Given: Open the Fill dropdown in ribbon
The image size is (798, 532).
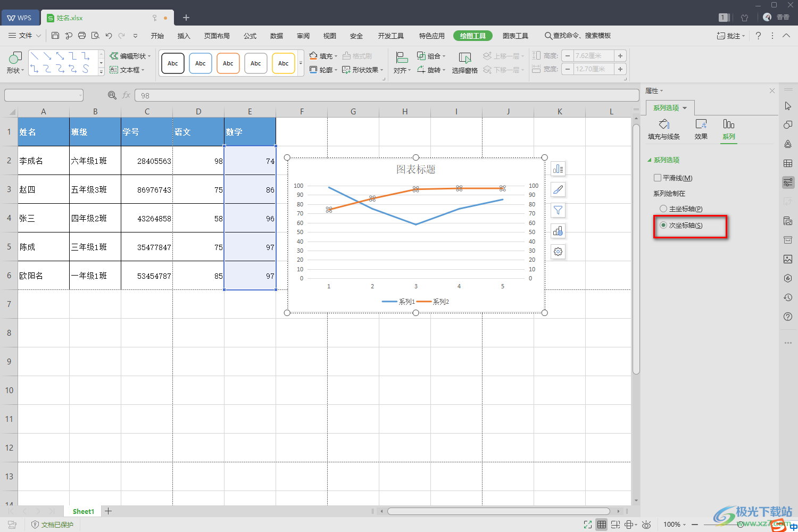Looking at the screenshot, I should tap(323, 56).
